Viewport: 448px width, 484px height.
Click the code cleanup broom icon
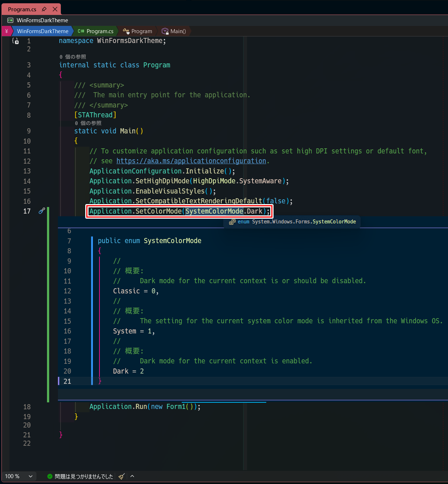pyautogui.click(x=122, y=476)
